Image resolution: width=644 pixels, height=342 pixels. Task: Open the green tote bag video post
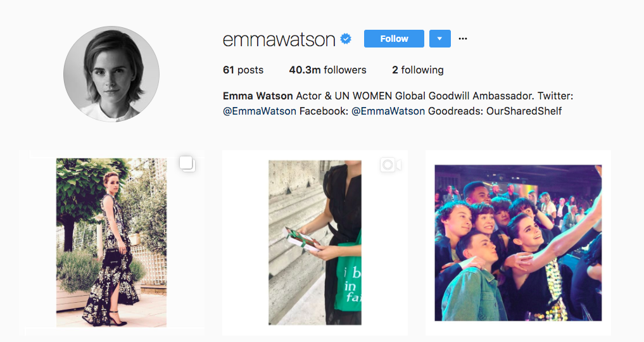pos(315,243)
